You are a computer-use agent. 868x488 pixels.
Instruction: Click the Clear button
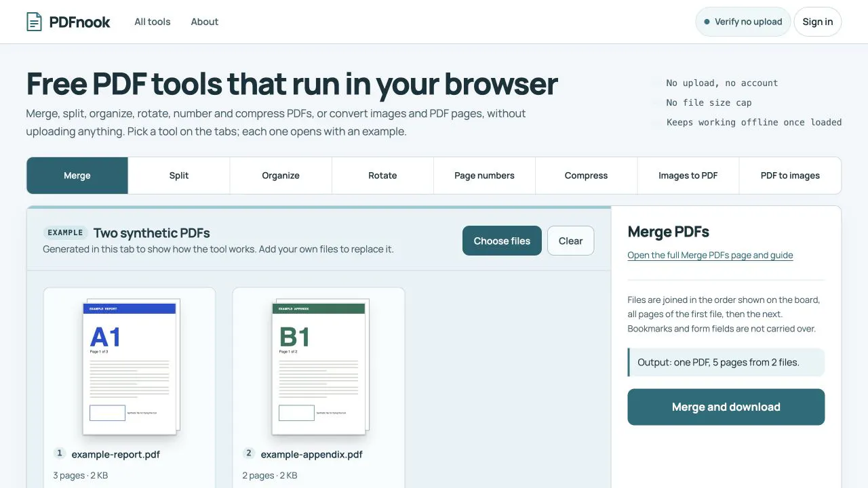click(x=570, y=241)
